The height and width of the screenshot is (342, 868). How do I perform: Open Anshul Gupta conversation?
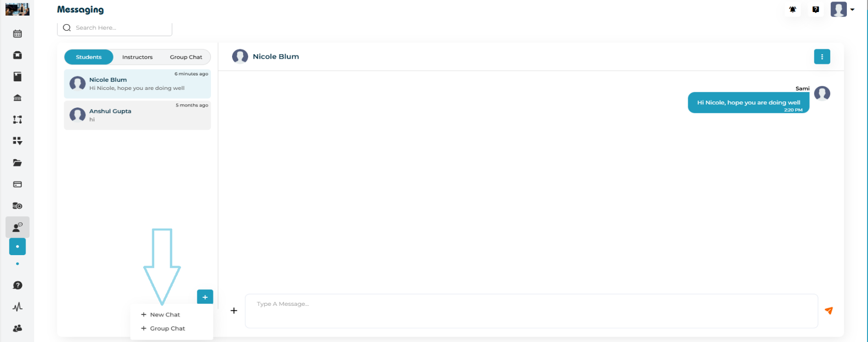click(x=137, y=116)
